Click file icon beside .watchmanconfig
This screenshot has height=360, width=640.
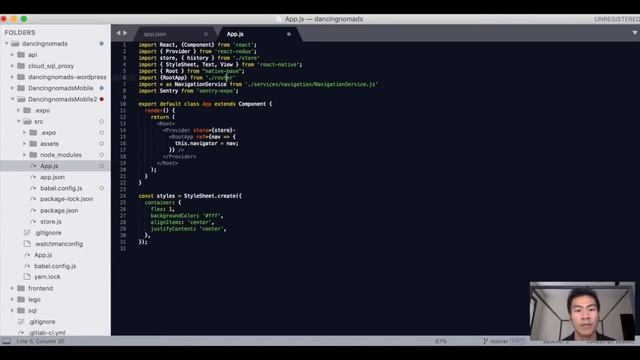(x=27, y=244)
